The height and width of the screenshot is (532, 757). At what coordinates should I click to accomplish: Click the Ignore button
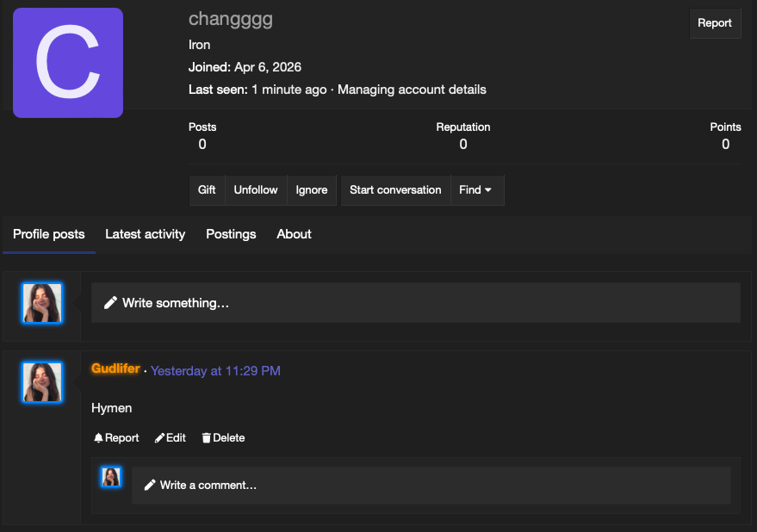click(312, 190)
